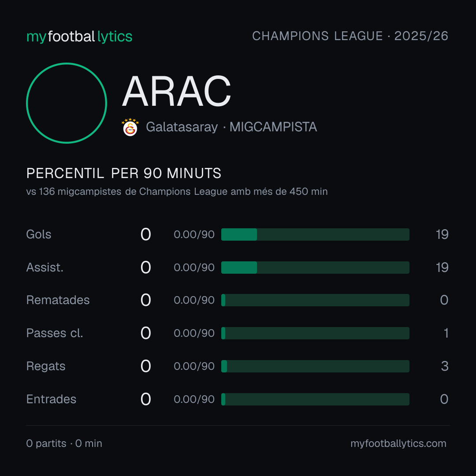Click the Regats percentile value 3
The height and width of the screenshot is (476, 476).
pyautogui.click(x=445, y=366)
